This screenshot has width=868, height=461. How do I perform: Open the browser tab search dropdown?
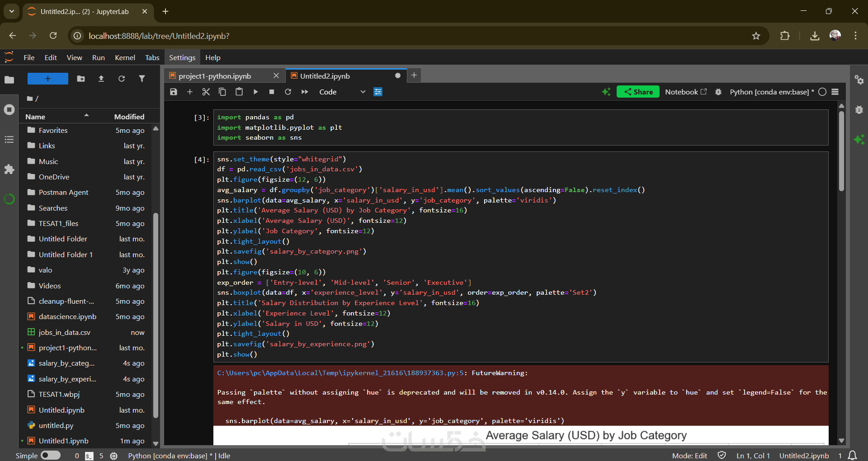[12, 11]
